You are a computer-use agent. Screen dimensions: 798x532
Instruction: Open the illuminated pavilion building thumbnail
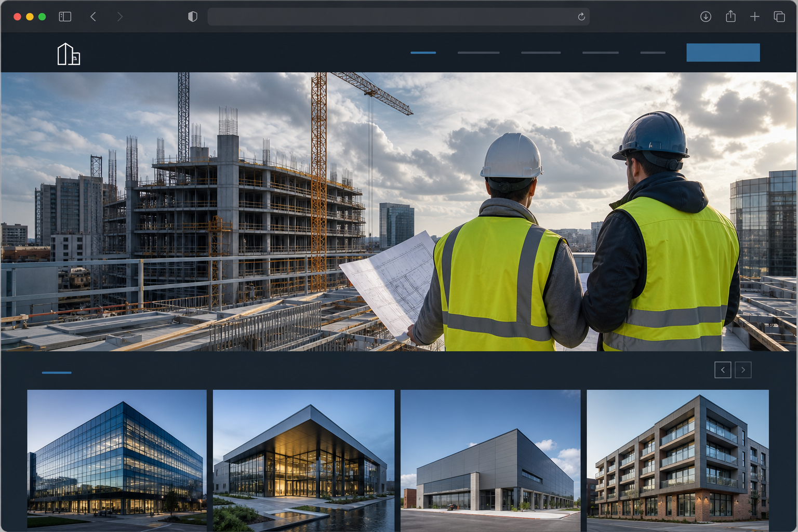[x=303, y=460]
